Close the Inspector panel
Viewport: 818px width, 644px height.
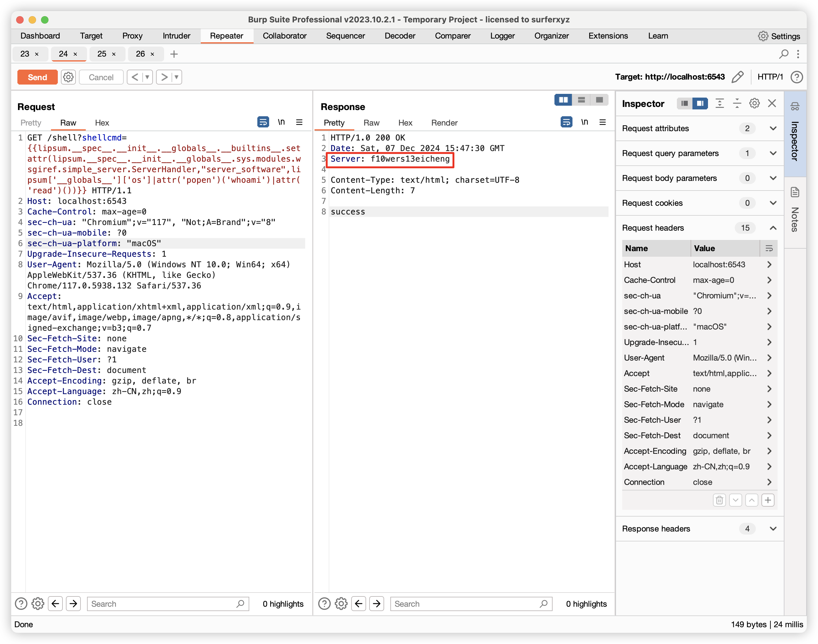(x=772, y=103)
